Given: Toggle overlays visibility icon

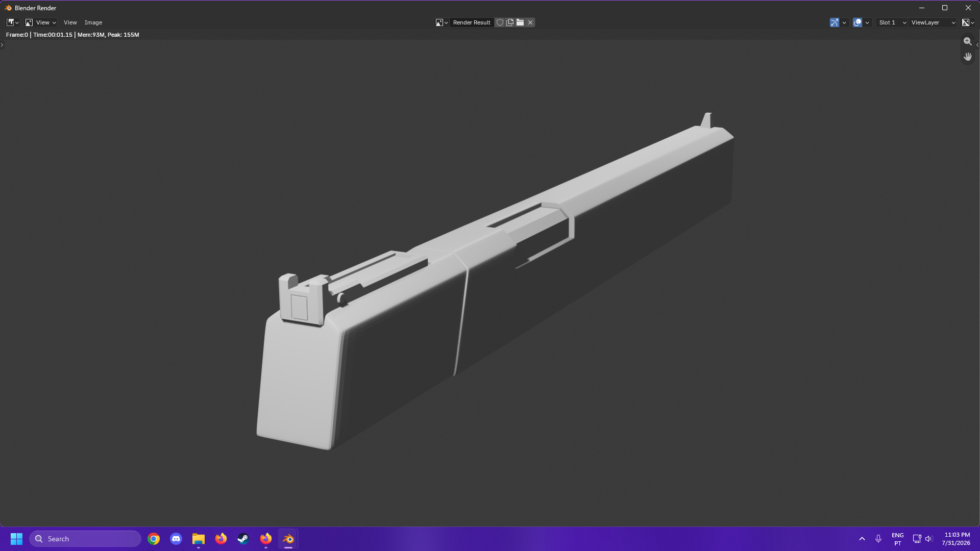Looking at the screenshot, I should click(857, 22).
